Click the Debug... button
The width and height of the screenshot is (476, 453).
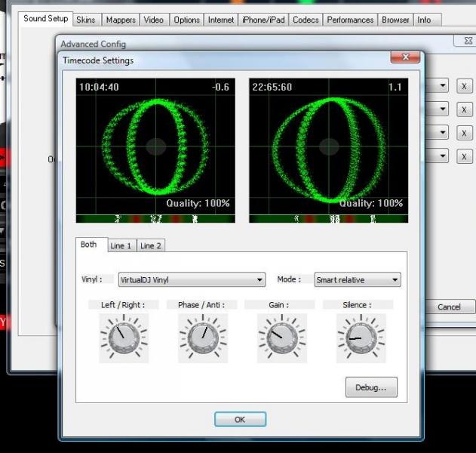pyautogui.click(x=371, y=387)
